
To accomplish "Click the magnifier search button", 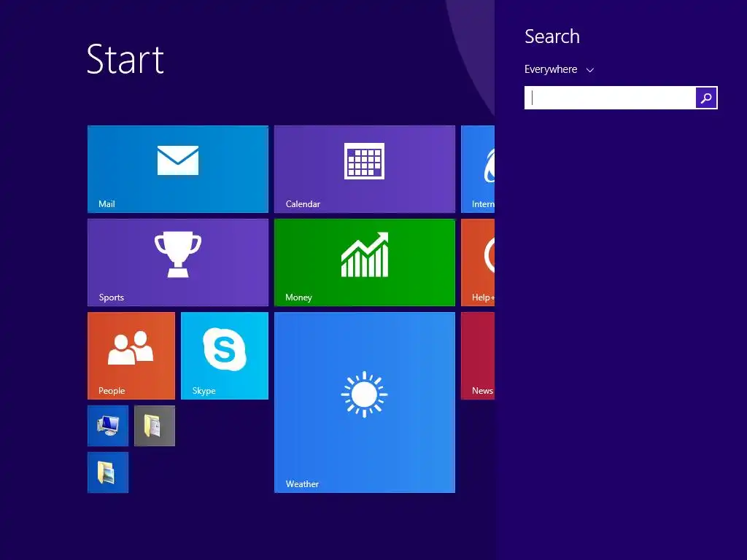I will click(706, 98).
